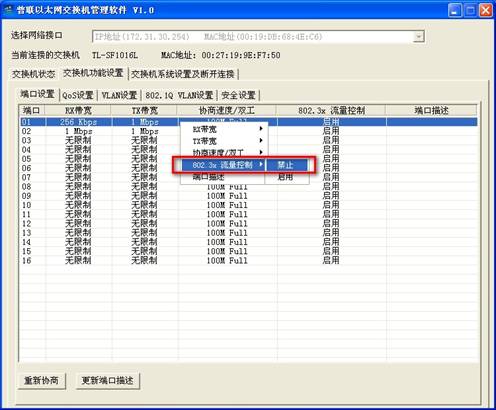Click the 重新协商 button
Screen dimensions: 496x410
click(41, 381)
